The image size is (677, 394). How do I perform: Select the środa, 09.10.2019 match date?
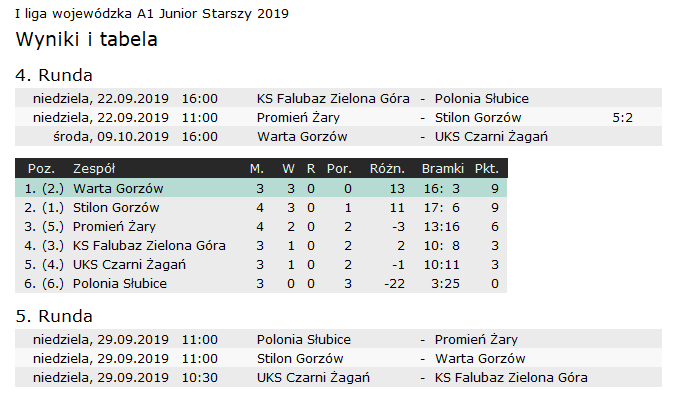point(111,136)
